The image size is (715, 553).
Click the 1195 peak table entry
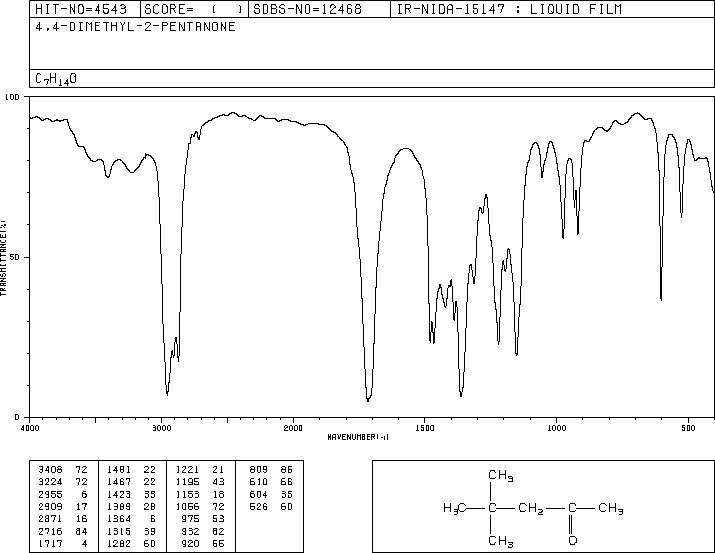tap(187, 482)
